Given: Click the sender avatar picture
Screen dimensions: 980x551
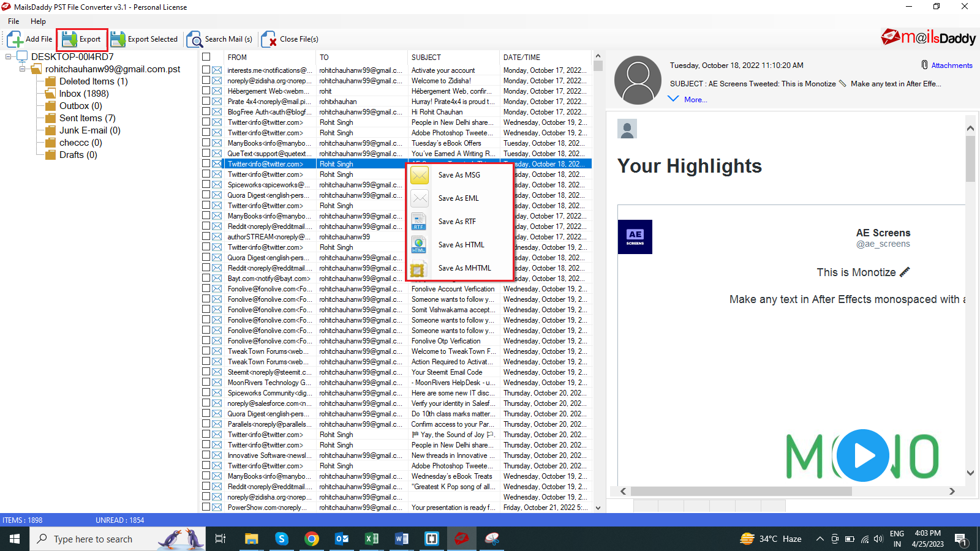Looking at the screenshot, I should [x=638, y=80].
